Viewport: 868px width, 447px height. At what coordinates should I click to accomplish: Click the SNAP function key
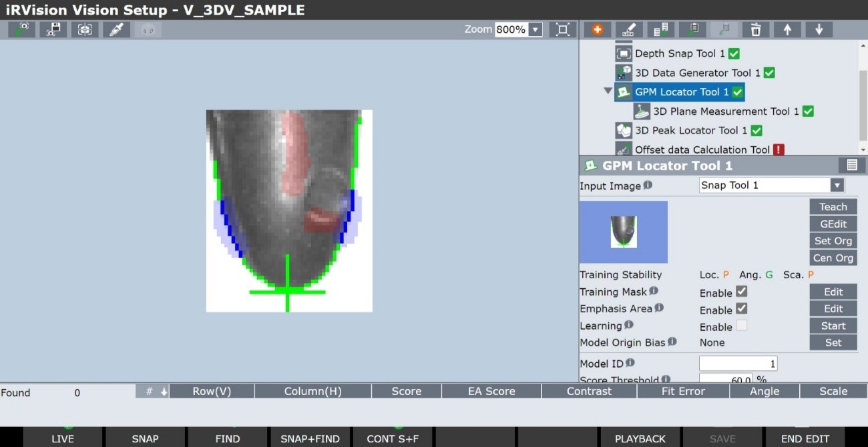(145, 438)
